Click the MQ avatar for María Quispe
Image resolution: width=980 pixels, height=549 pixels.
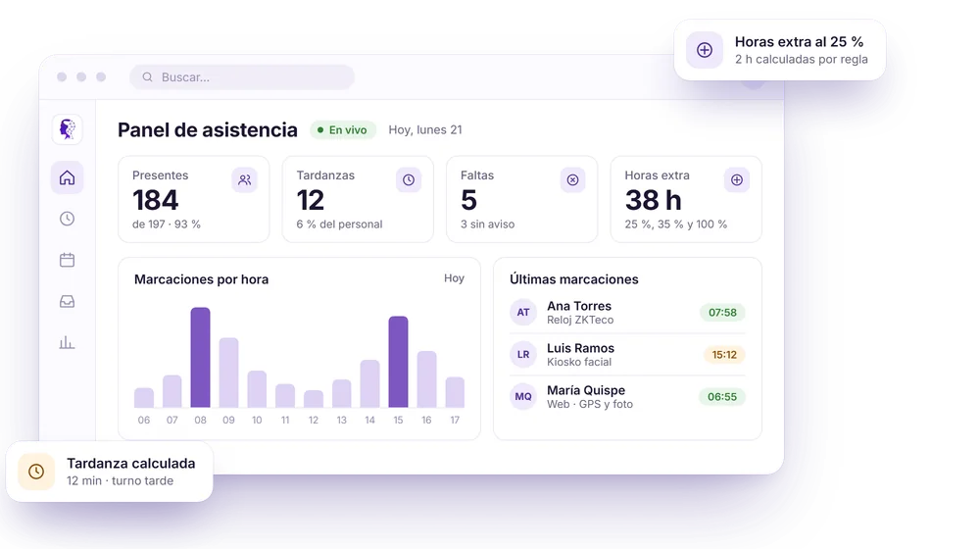point(523,396)
